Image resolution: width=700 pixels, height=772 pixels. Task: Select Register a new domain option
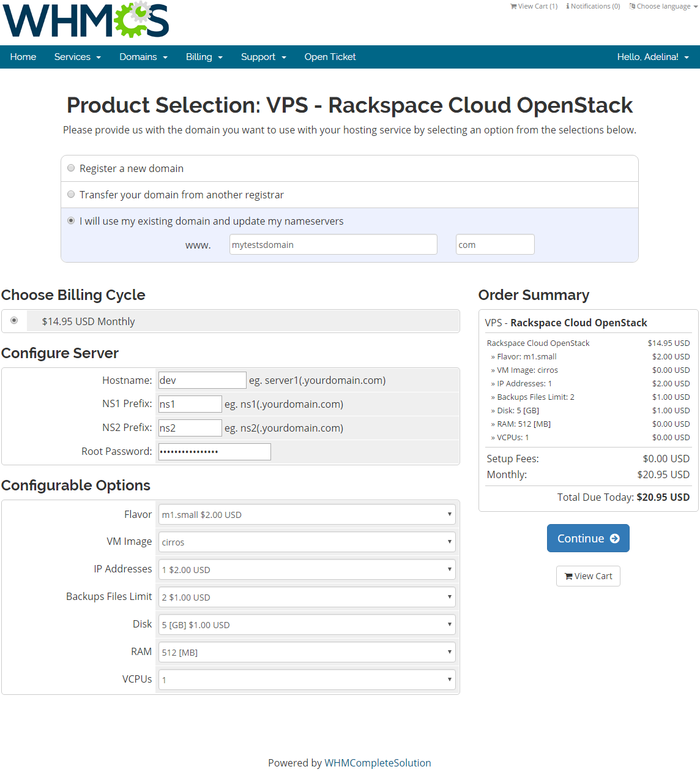tap(71, 168)
